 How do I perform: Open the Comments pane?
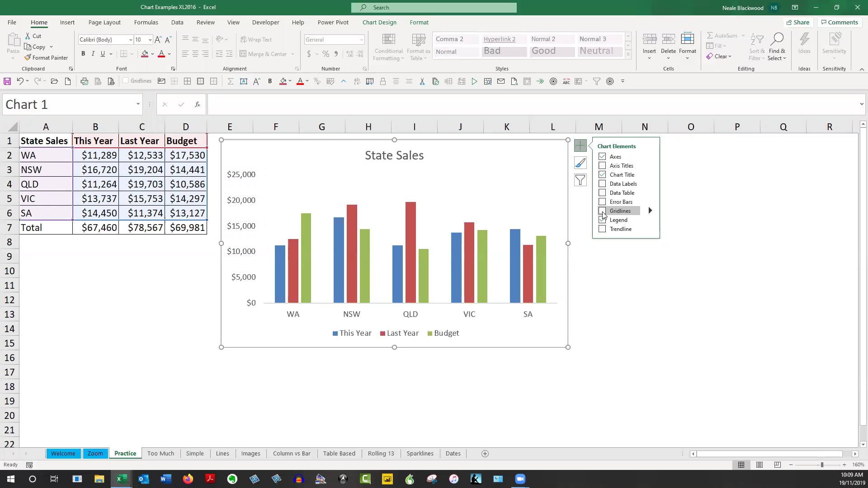(839, 22)
